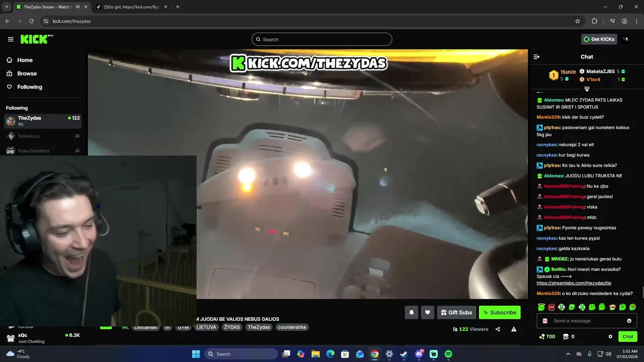Open chat settings gear icon

click(x=610, y=336)
